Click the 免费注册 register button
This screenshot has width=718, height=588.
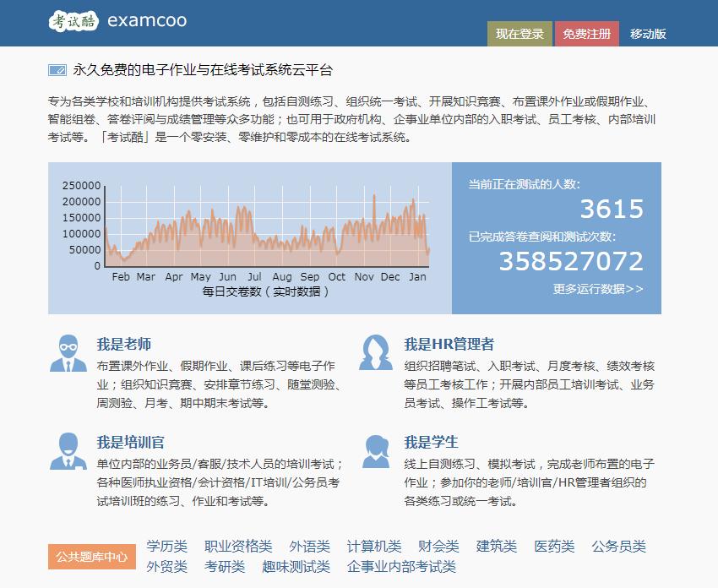click(586, 34)
